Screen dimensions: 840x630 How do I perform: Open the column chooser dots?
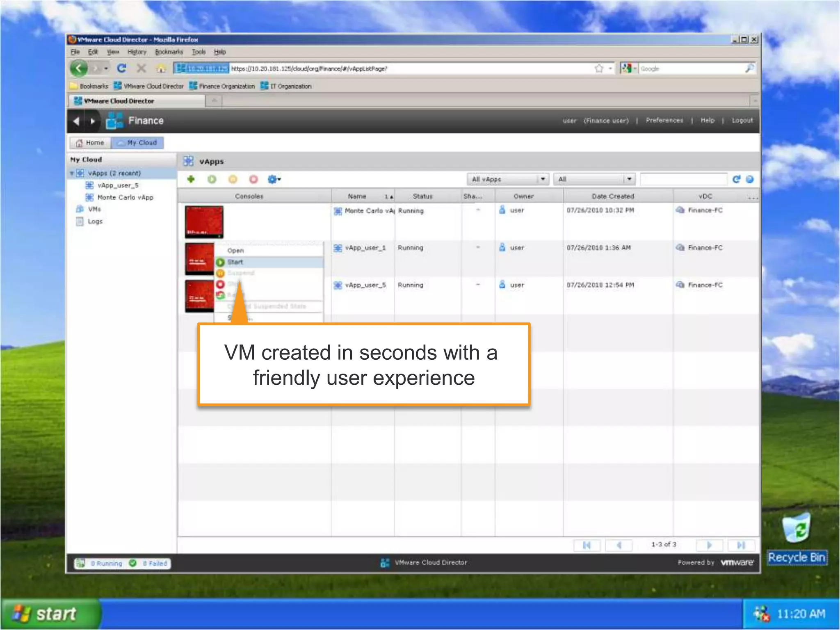[753, 197]
